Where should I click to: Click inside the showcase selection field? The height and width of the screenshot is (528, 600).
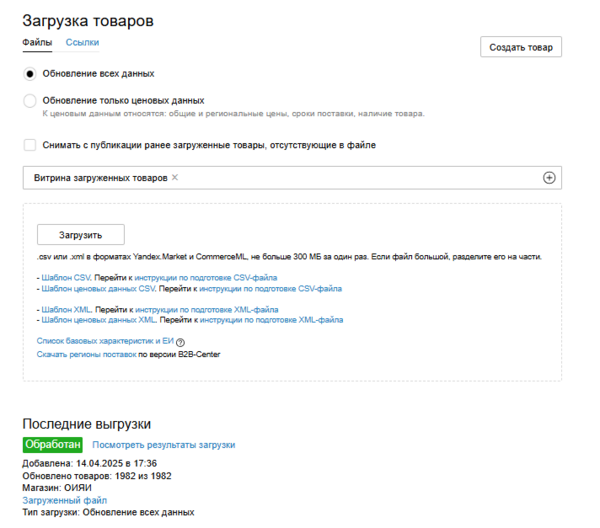point(350,177)
